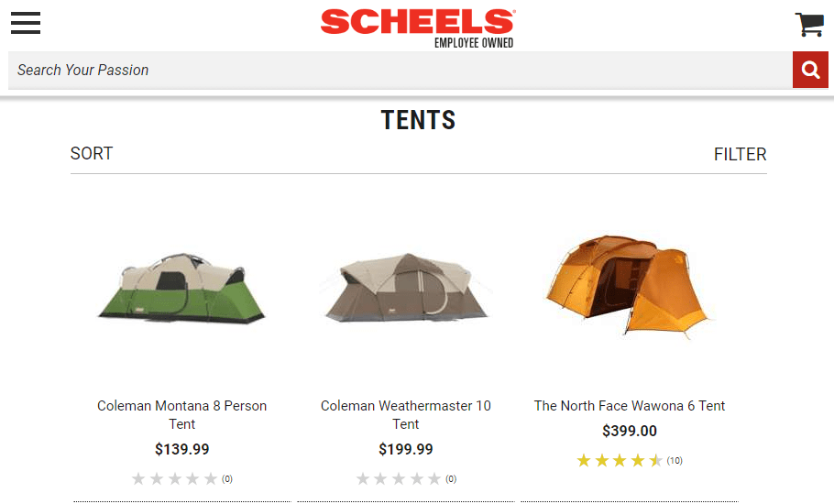Click the North Face Wawona star rating
This screenshot has height=504, width=834.
pos(620,460)
